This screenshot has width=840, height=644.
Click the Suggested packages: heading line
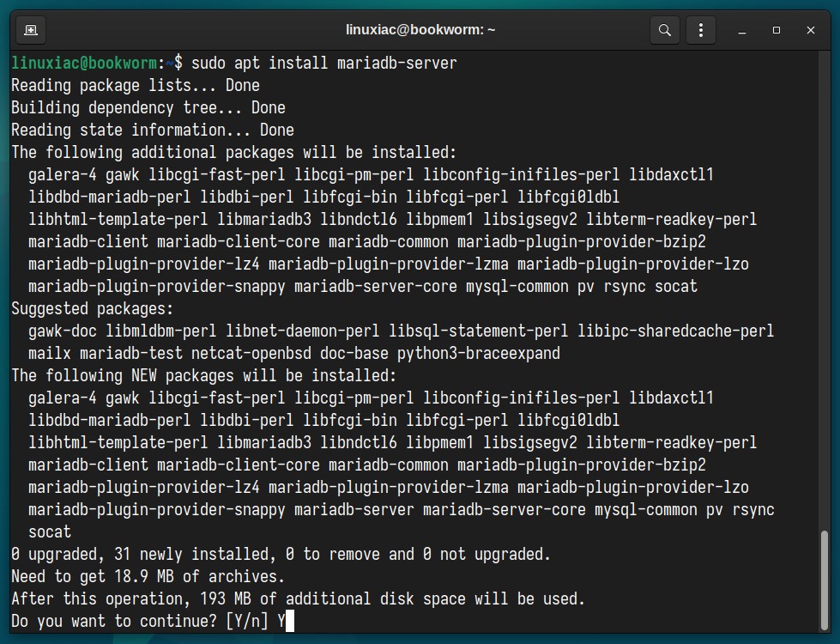click(93, 309)
